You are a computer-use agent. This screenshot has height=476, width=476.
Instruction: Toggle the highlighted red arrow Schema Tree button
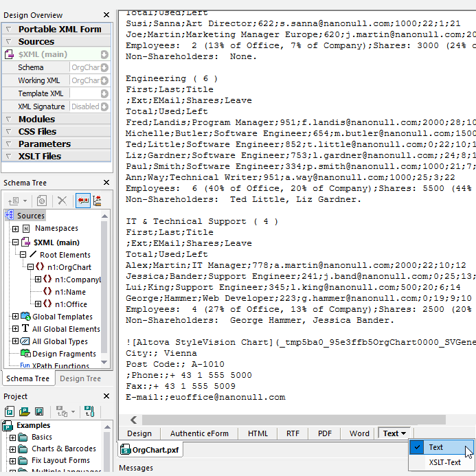pos(82,200)
